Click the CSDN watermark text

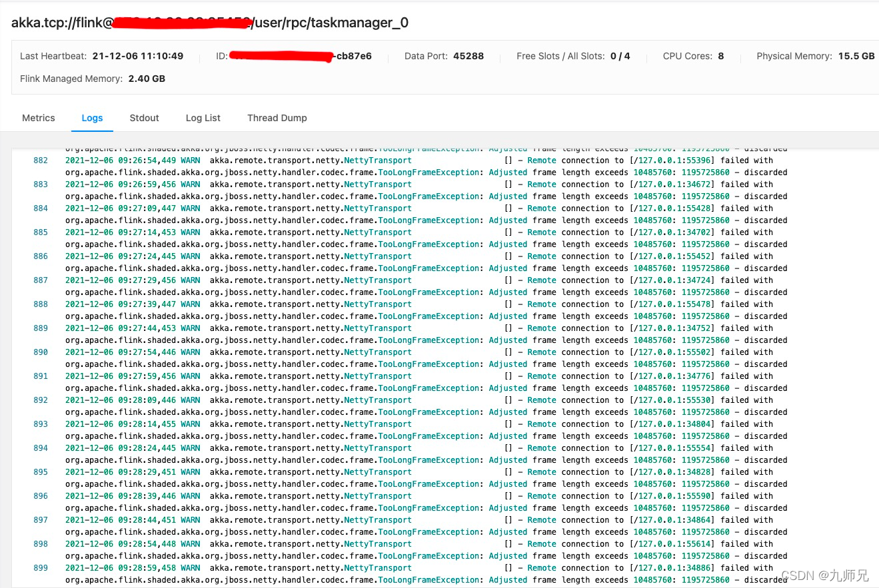[824, 577]
